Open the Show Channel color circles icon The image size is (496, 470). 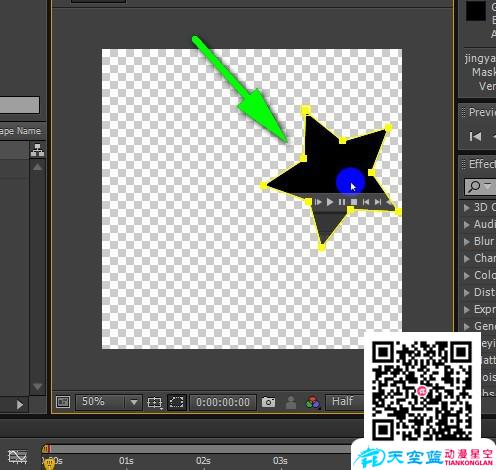[x=313, y=402]
